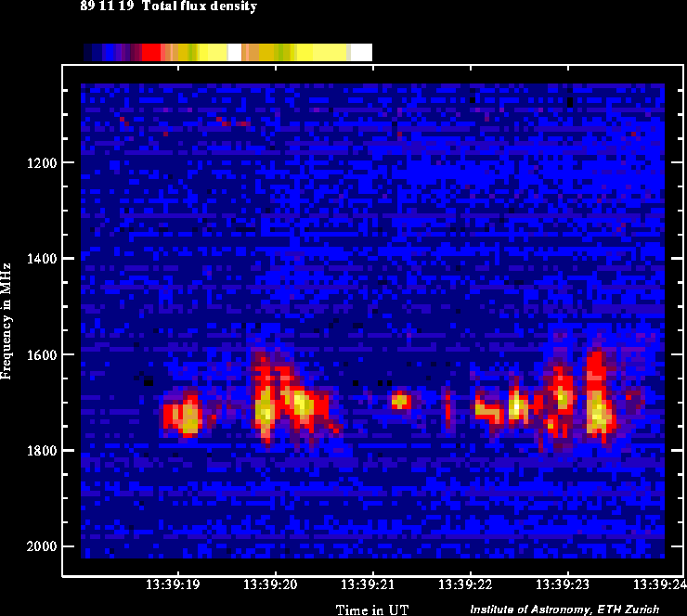
Task: Click the '13:39:21' time label
Action: coord(368,584)
